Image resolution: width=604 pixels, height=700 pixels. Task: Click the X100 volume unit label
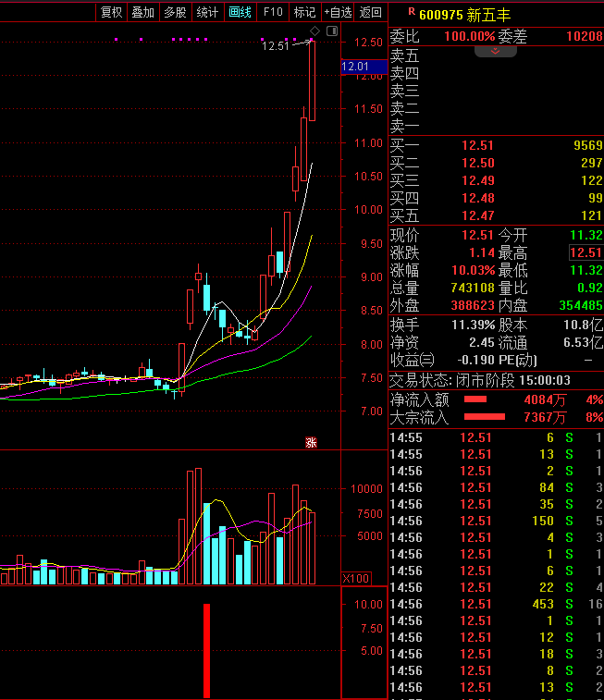[355, 578]
